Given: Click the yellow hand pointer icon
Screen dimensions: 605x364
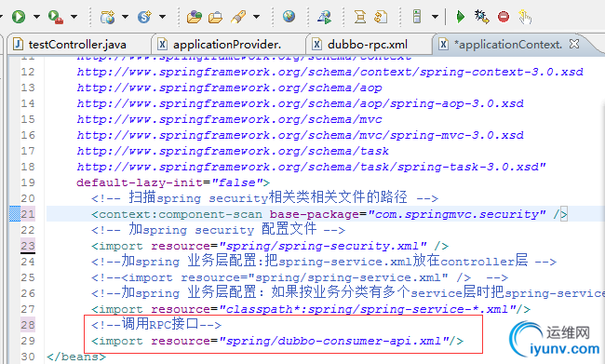Looking at the screenshot, I should tap(525, 18).
